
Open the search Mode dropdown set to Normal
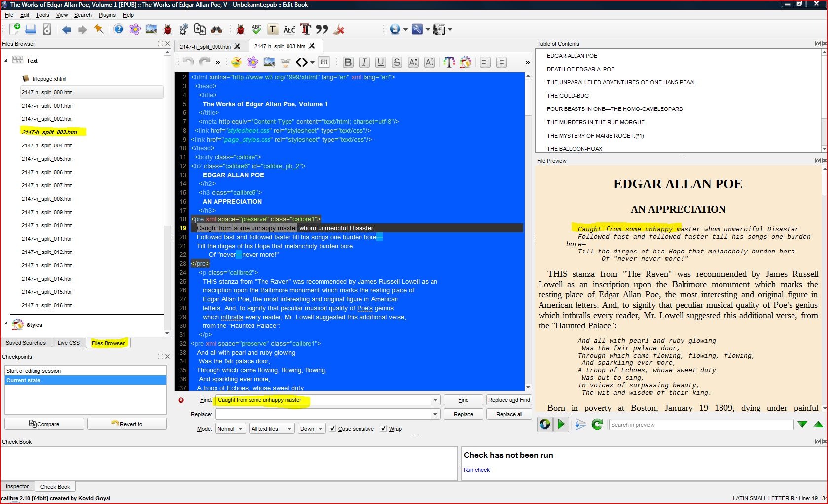pos(230,429)
